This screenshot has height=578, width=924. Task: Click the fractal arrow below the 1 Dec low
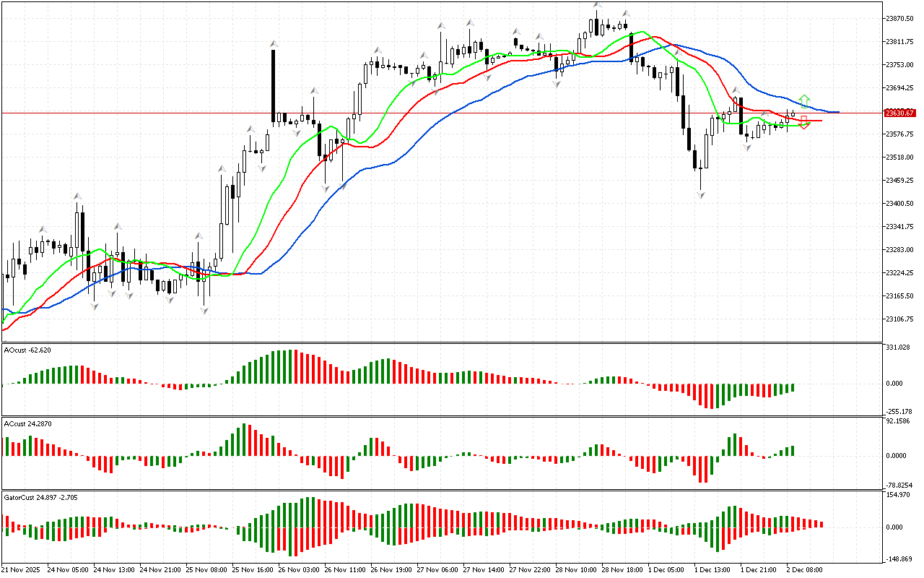tap(700, 194)
